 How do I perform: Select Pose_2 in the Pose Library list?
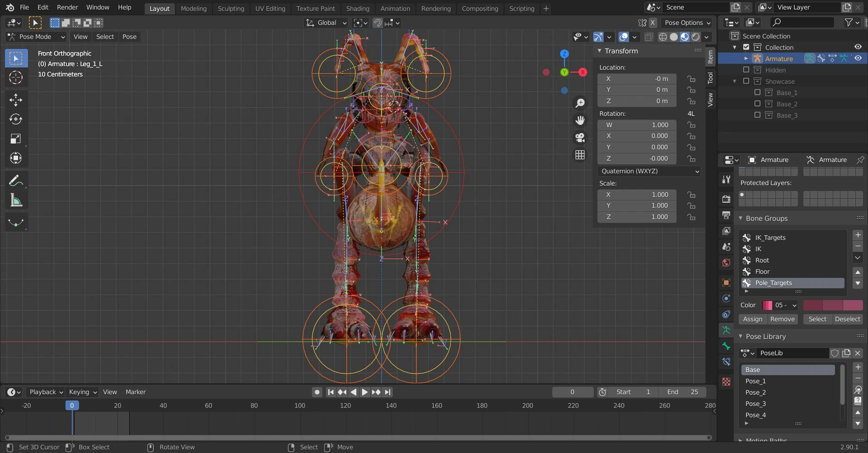[755, 392]
